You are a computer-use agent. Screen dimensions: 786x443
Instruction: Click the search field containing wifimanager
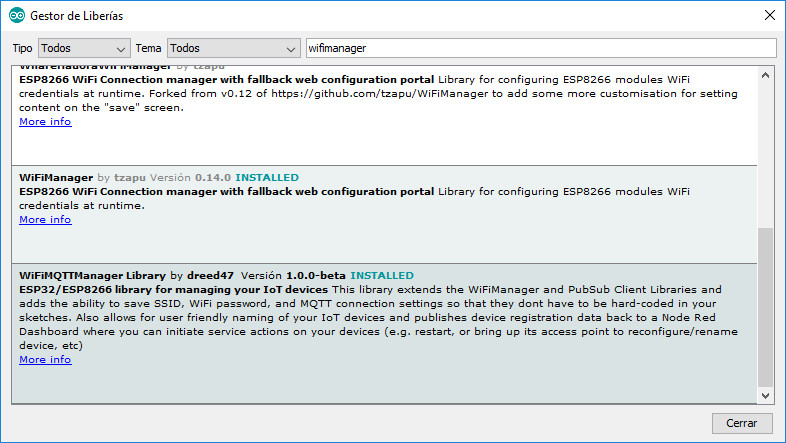click(x=540, y=48)
